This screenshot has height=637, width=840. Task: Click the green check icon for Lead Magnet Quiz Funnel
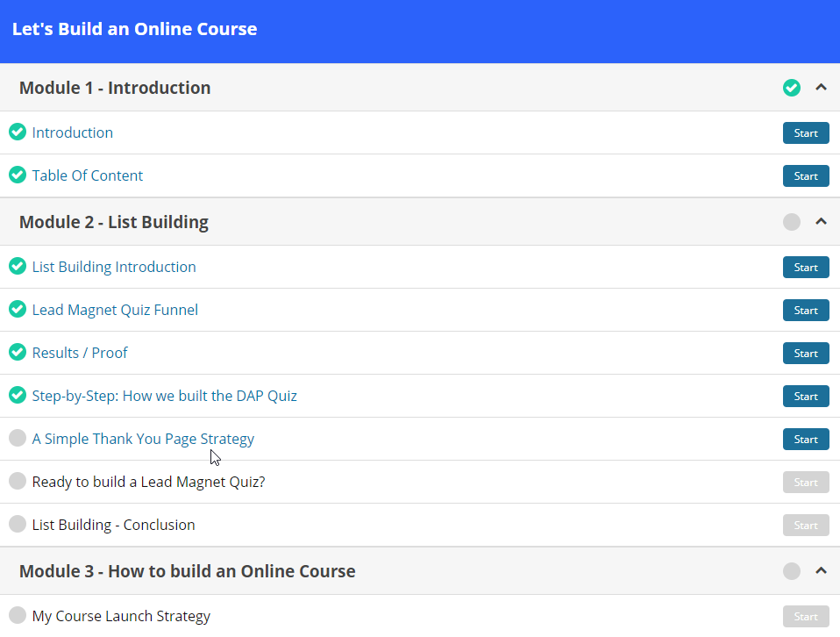click(x=18, y=310)
